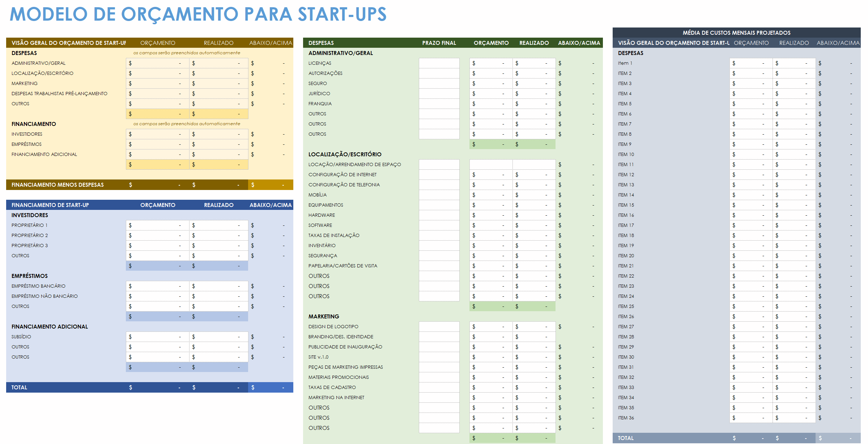Click the MODELO DE ORÇAMENTO PARA START-UPS title
Image resolution: width=868 pixels, height=444 pixels.
198,14
